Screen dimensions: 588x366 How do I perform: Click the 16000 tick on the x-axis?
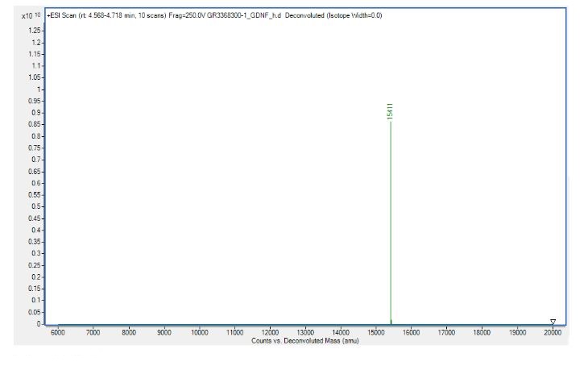pos(411,332)
